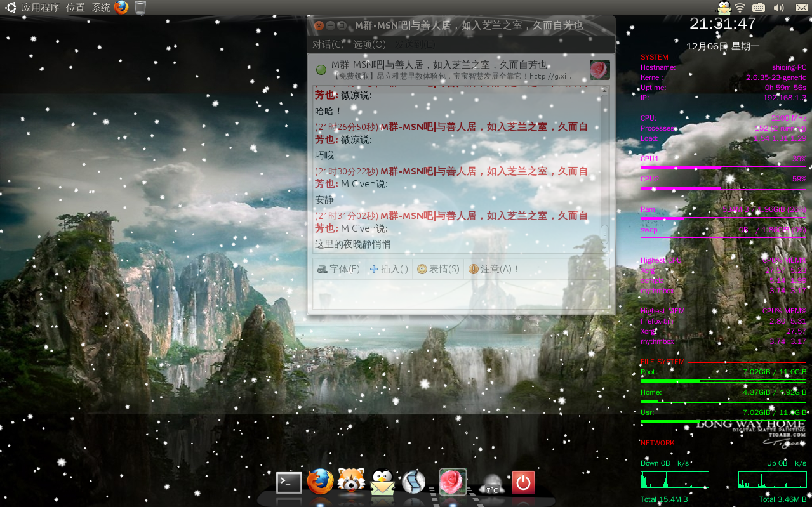Click the chat history scrollbar thumb
The height and width of the screenshot is (507, 812).
click(604, 234)
